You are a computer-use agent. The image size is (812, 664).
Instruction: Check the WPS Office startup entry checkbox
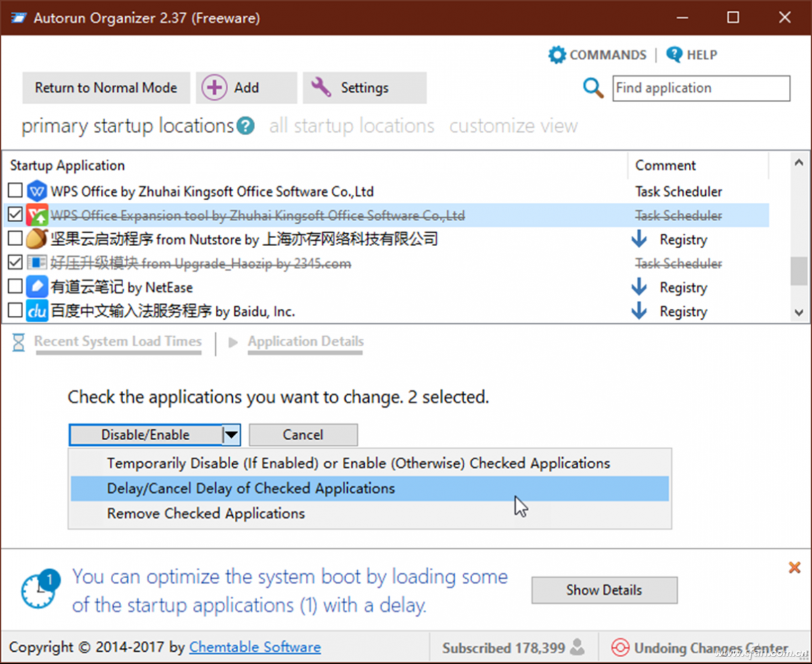15,191
